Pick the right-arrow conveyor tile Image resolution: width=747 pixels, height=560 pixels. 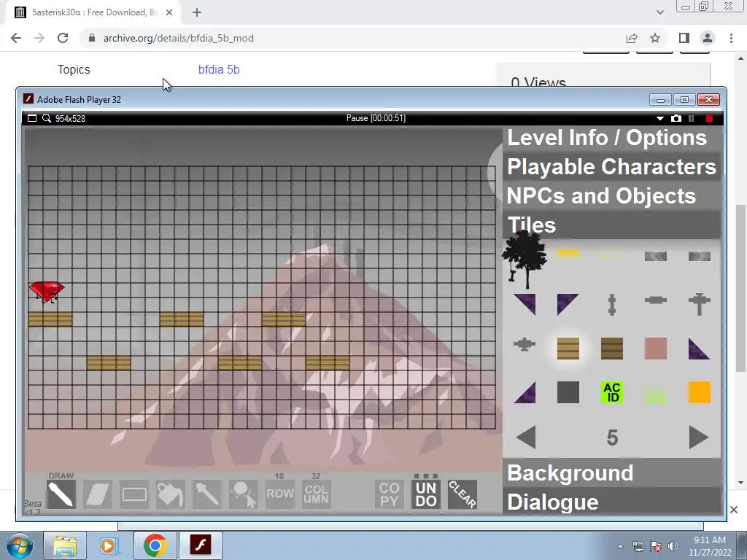point(700,257)
